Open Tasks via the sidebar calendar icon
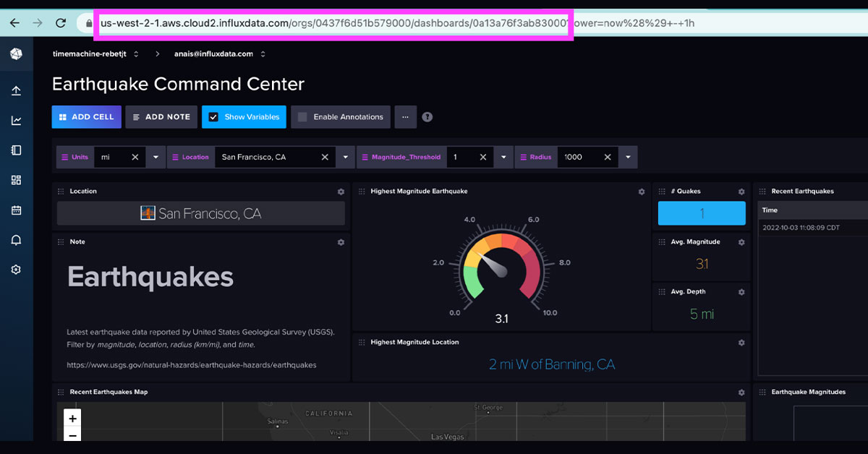Image resolution: width=868 pixels, height=454 pixels. [16, 210]
